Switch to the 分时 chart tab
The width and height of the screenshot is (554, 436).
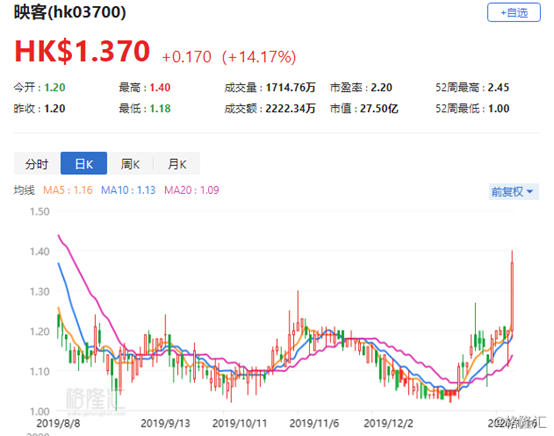[37, 164]
